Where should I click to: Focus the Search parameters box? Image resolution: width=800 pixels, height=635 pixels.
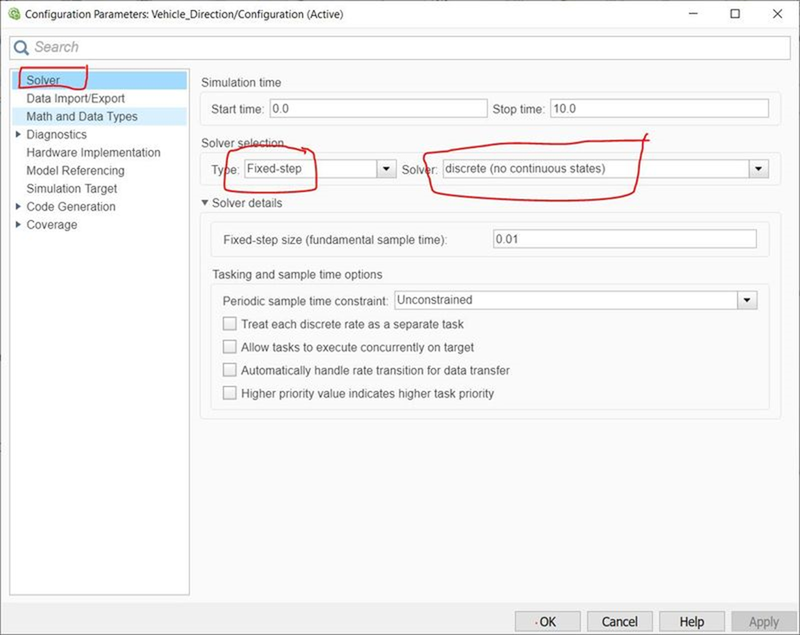[x=400, y=47]
